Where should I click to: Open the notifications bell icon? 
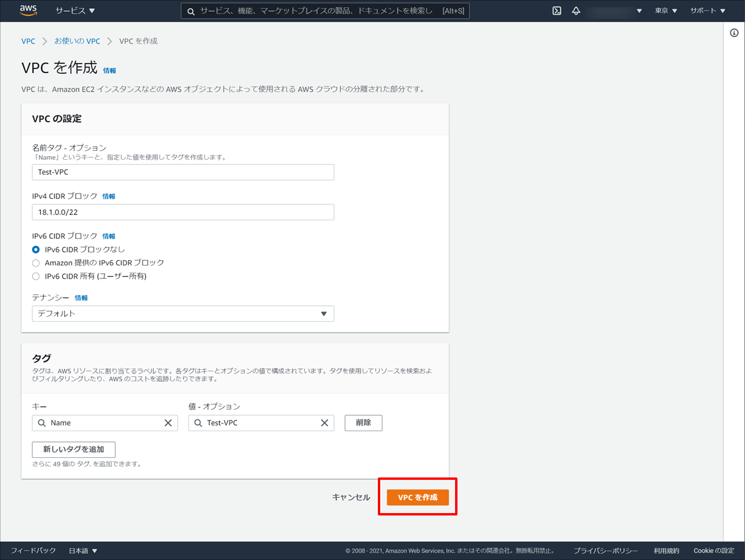pyautogui.click(x=576, y=11)
